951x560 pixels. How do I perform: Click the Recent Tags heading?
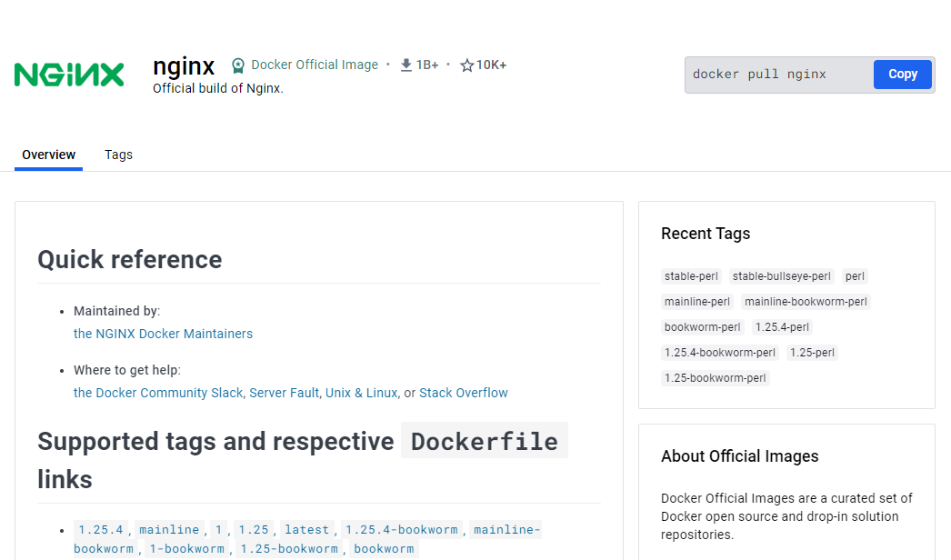coord(706,234)
